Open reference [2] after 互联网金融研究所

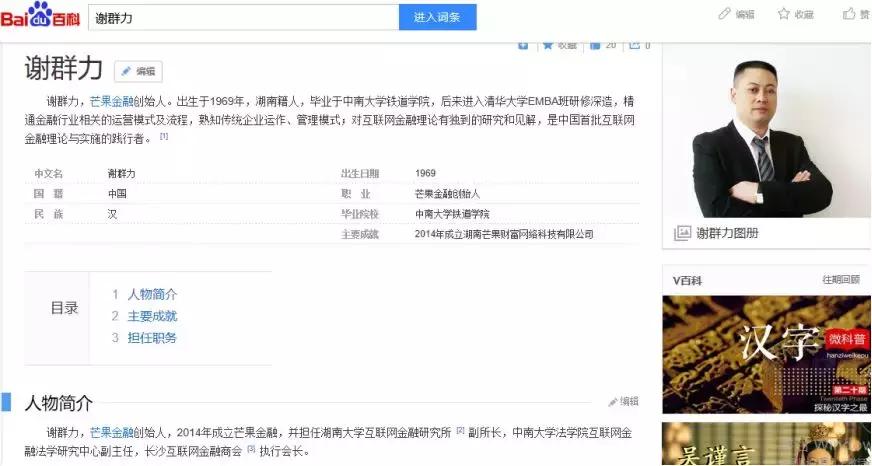pos(460,430)
